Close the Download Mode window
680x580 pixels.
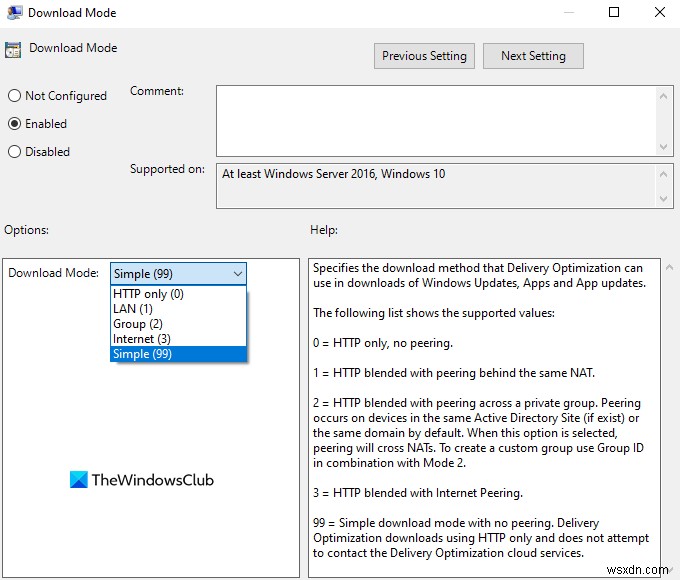tap(660, 12)
